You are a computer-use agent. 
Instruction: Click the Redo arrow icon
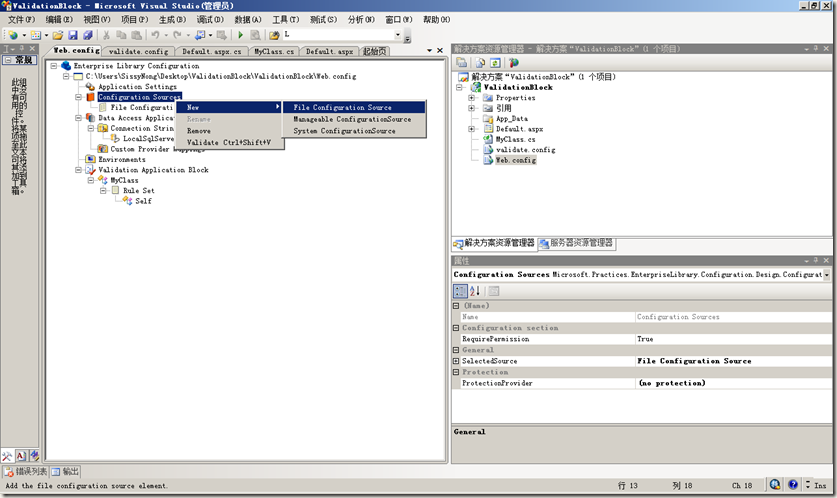177,35
